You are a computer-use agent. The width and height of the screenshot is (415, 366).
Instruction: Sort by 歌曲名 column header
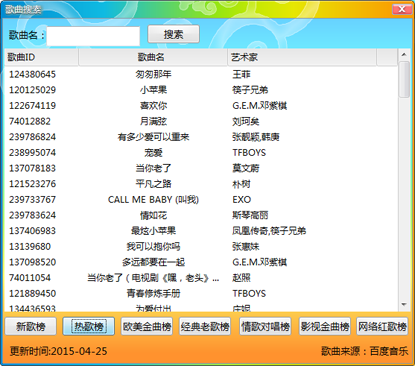(153, 57)
